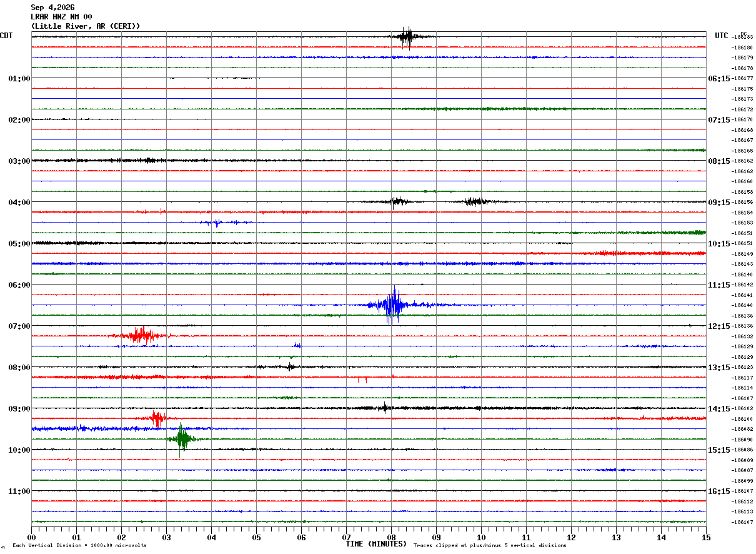Click the 12:15 UTC time label
Viewport: 756px width, 554px height.
click(x=719, y=326)
